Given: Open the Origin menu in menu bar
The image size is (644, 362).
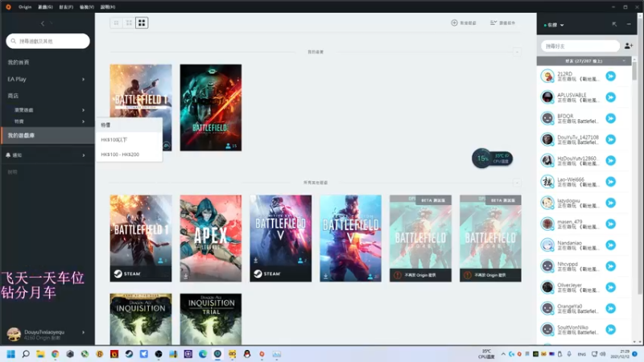Looking at the screenshot, I should [x=25, y=7].
